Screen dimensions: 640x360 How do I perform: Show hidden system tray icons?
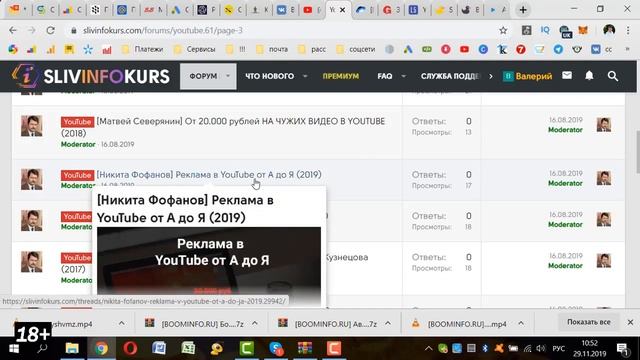click(x=428, y=349)
